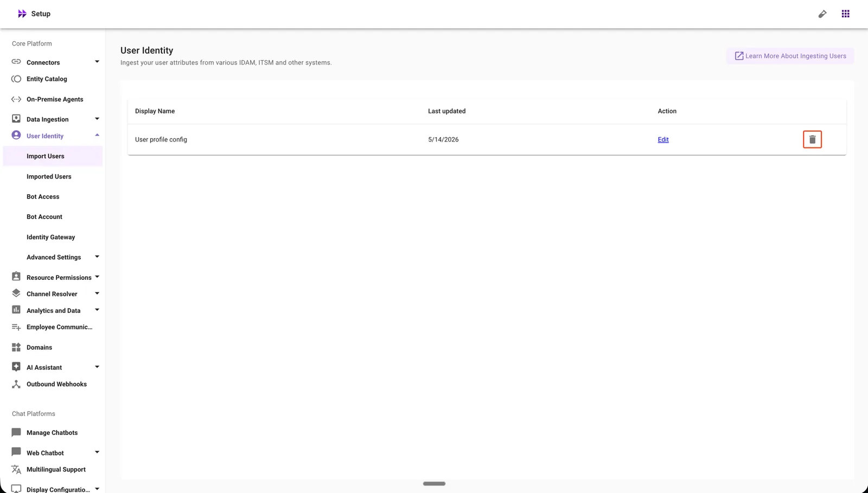Click the Multilingual Support translate icon
The image size is (868, 493).
16,469
